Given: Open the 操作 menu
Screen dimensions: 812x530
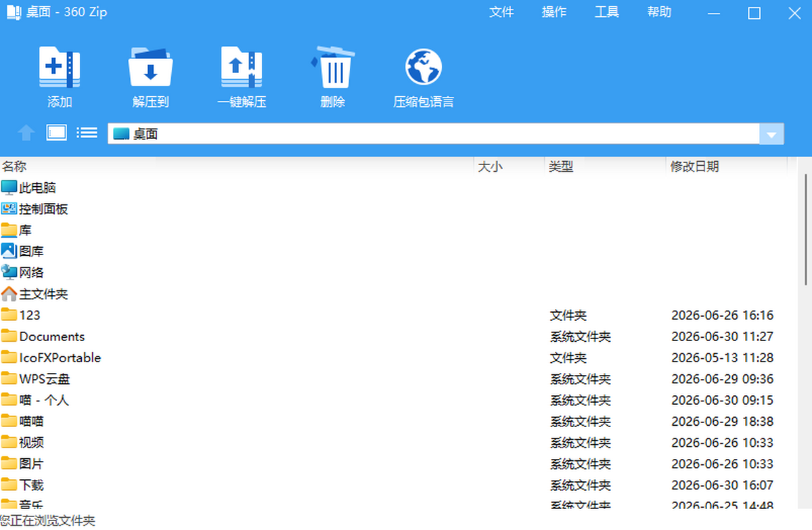Looking at the screenshot, I should pos(554,12).
